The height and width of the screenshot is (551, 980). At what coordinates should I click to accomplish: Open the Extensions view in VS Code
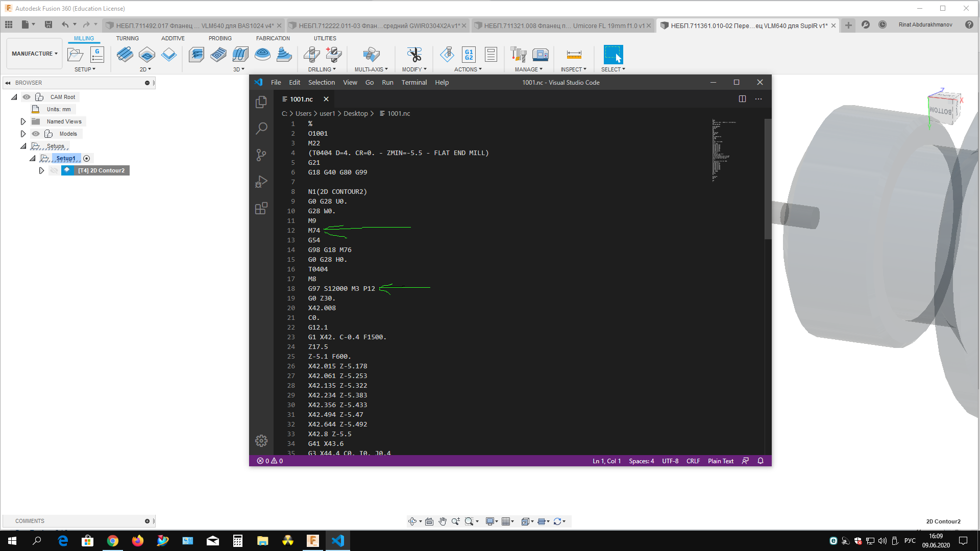(261, 208)
